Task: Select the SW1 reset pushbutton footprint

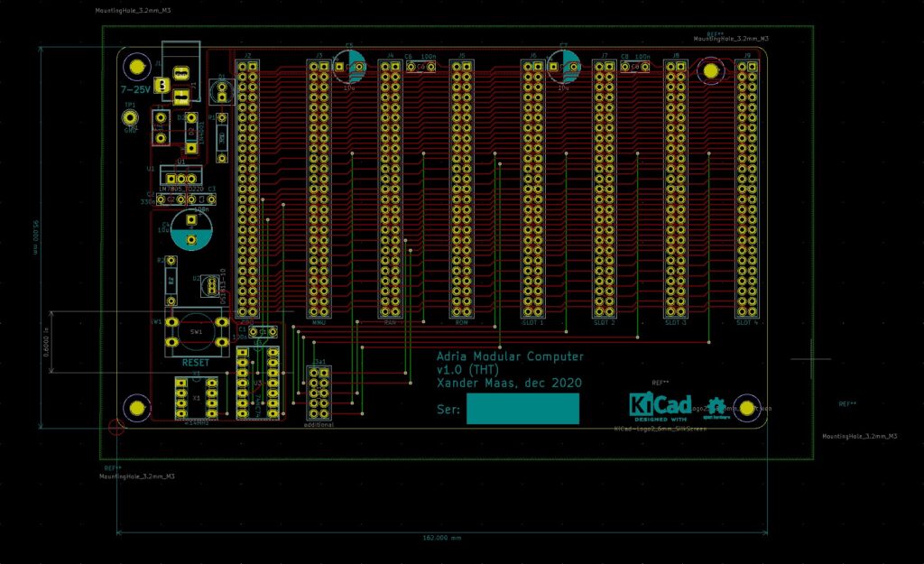Action: point(197,332)
